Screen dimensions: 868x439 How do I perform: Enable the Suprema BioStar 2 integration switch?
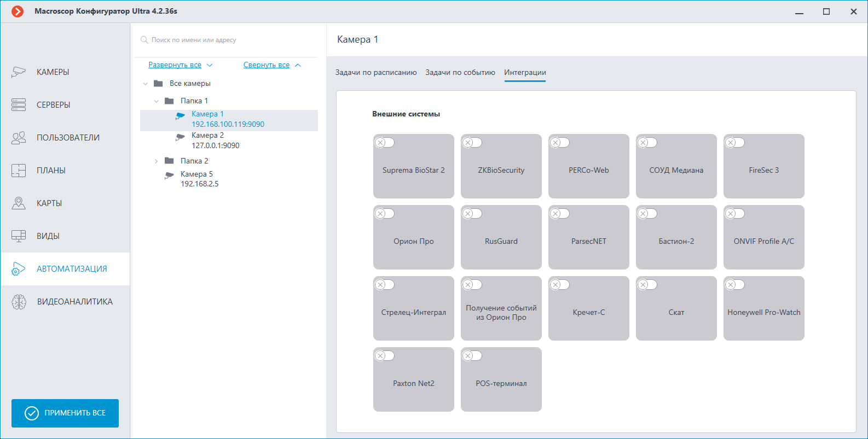[x=385, y=142]
